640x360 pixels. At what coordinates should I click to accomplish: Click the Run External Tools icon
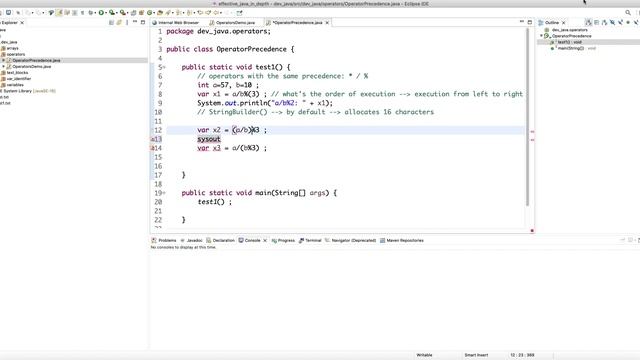(x=122, y=13)
